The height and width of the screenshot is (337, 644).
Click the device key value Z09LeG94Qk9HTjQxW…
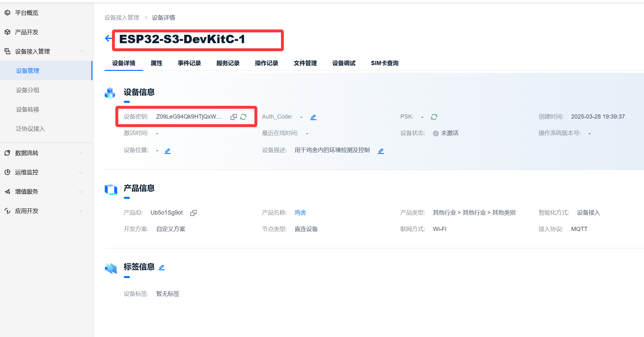click(189, 117)
